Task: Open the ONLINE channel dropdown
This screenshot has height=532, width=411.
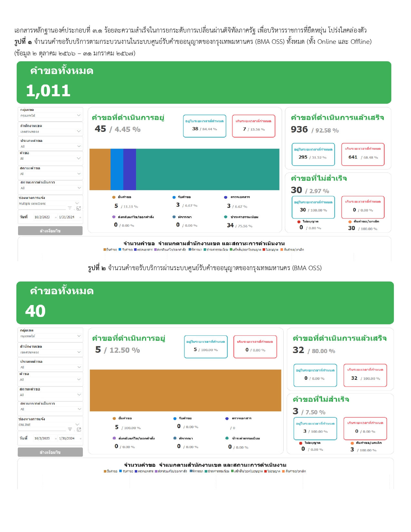Action: tap(77, 424)
